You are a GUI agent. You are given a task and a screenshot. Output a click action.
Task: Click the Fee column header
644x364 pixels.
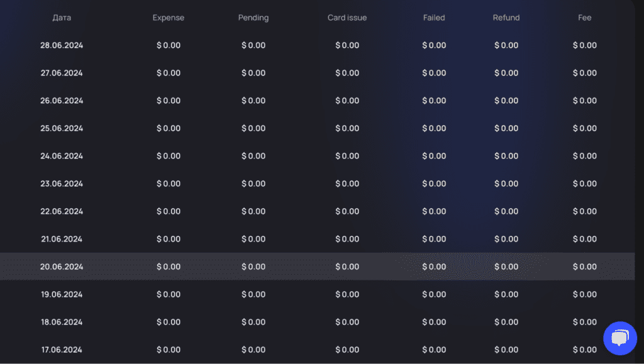585,18
